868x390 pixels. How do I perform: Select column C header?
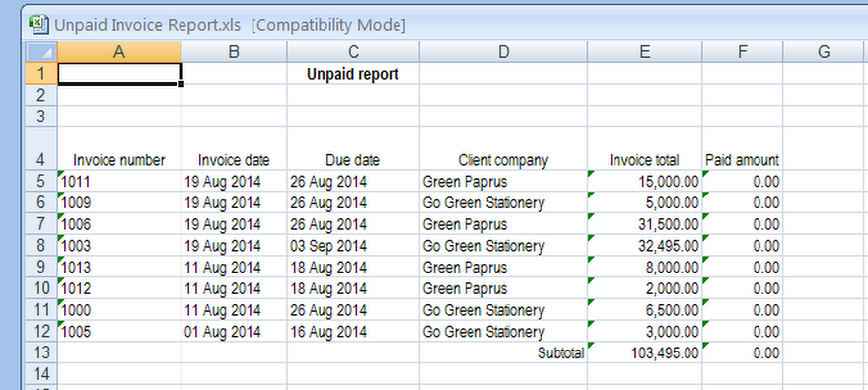pos(353,52)
